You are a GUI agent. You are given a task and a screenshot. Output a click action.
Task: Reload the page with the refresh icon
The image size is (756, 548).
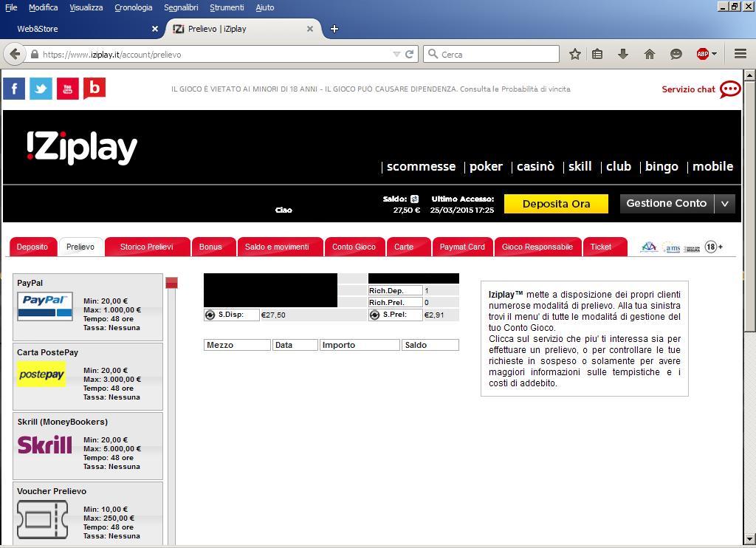(409, 54)
